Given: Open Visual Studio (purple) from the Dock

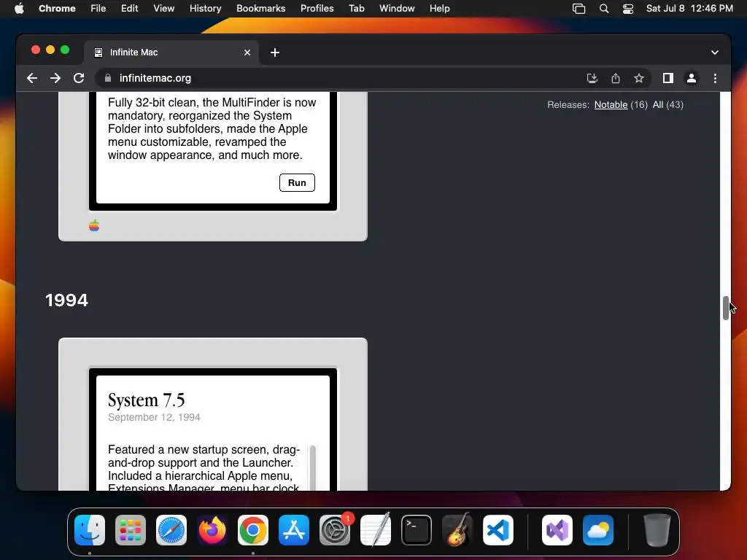Looking at the screenshot, I should tap(557, 530).
